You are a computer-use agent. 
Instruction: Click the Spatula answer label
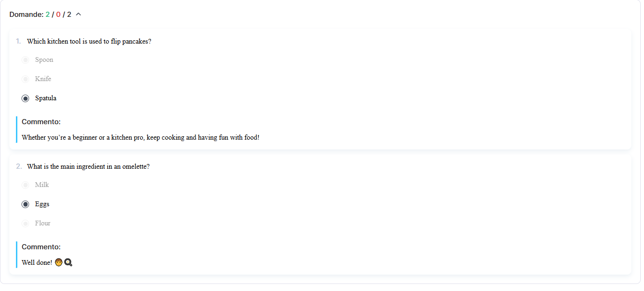(x=46, y=98)
